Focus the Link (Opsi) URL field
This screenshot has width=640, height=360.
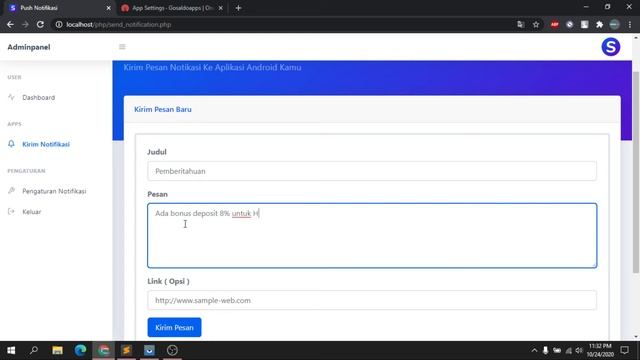coord(372,300)
